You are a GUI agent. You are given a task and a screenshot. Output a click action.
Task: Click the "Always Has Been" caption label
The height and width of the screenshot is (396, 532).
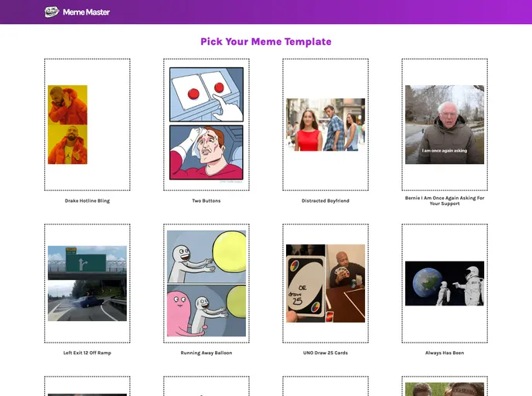pos(445,353)
